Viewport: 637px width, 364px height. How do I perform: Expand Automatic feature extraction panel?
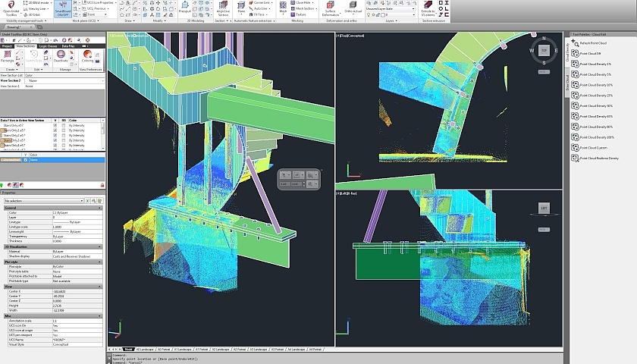(255, 20)
